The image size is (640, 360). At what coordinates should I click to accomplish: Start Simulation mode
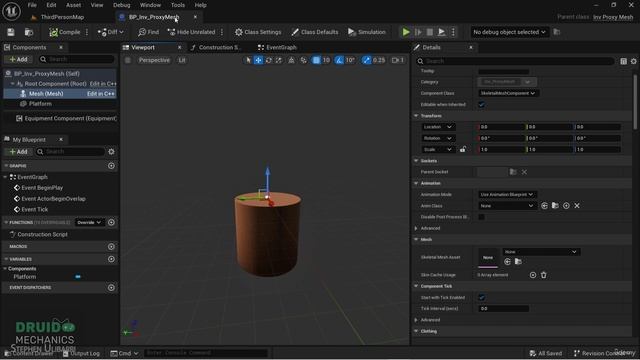tap(367, 32)
